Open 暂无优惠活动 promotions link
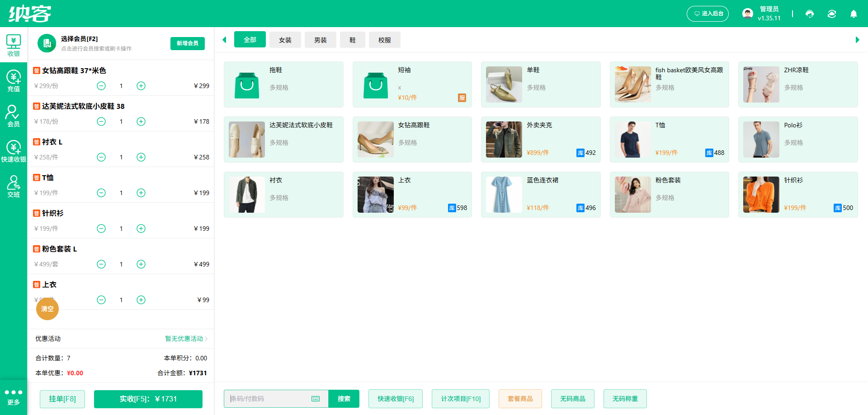Screen dimensions: 868x415 [186, 339]
